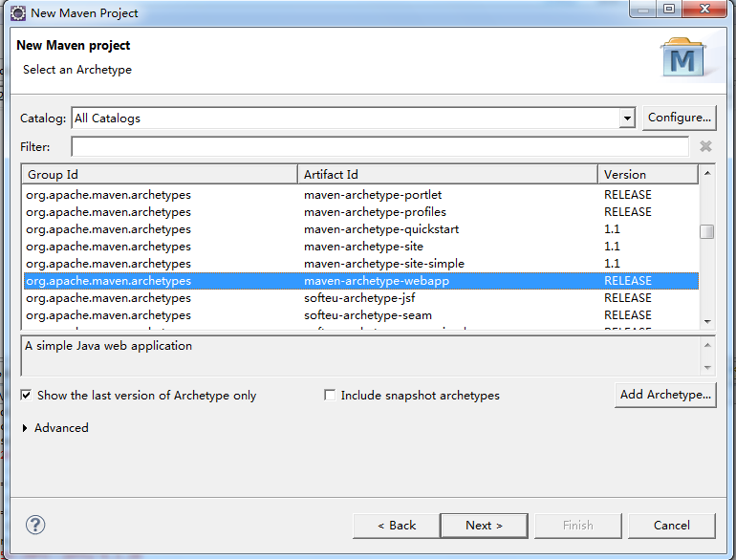
Task: Click the archetype list scroll down arrow
Action: tap(707, 321)
